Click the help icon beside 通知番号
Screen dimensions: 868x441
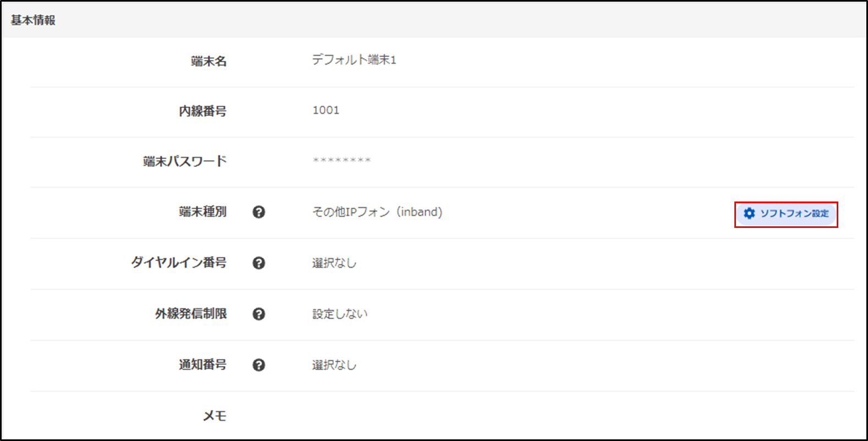(x=259, y=365)
